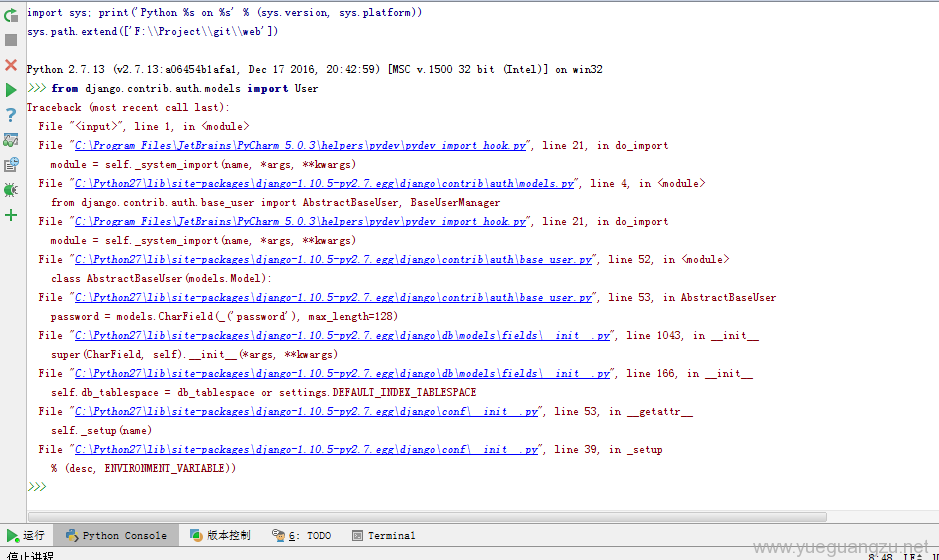Open fields __init__.py link for line 166

click(x=343, y=374)
